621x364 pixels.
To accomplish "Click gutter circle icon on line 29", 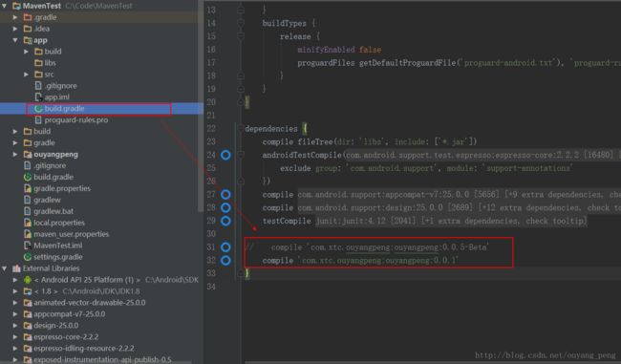I will pyautogui.click(x=225, y=221).
